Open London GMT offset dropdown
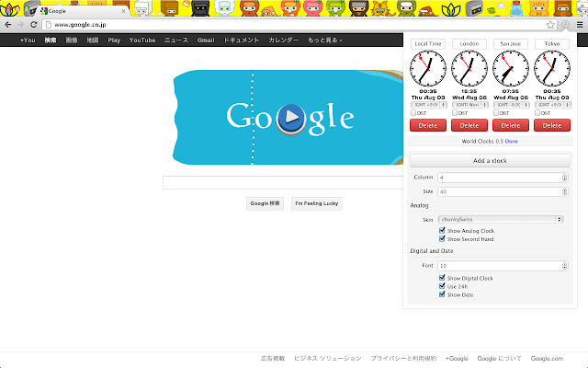588x368 pixels. (x=469, y=105)
